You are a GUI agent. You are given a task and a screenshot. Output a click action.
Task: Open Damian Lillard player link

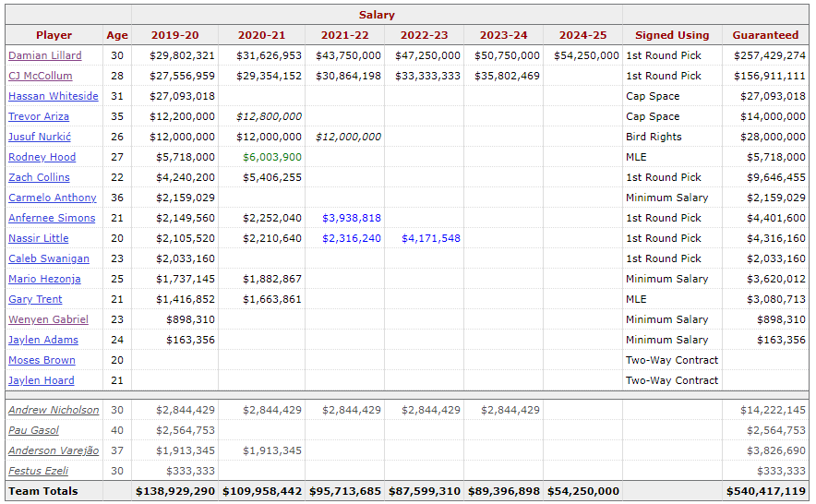point(44,55)
